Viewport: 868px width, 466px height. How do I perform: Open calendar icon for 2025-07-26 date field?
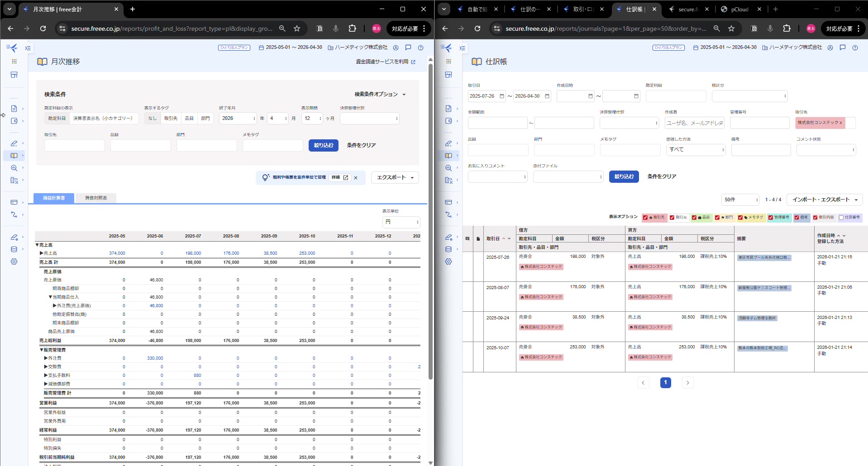pyautogui.click(x=501, y=96)
